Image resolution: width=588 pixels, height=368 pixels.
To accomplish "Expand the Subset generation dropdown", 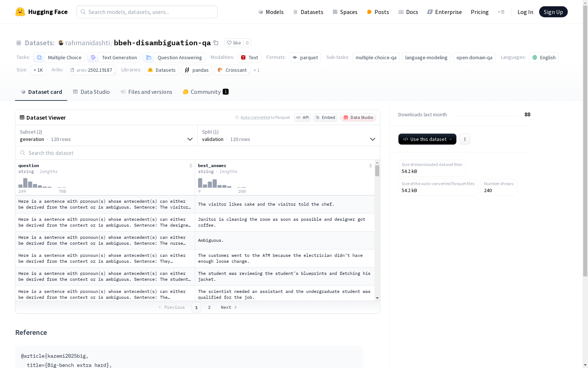I will (106, 135).
